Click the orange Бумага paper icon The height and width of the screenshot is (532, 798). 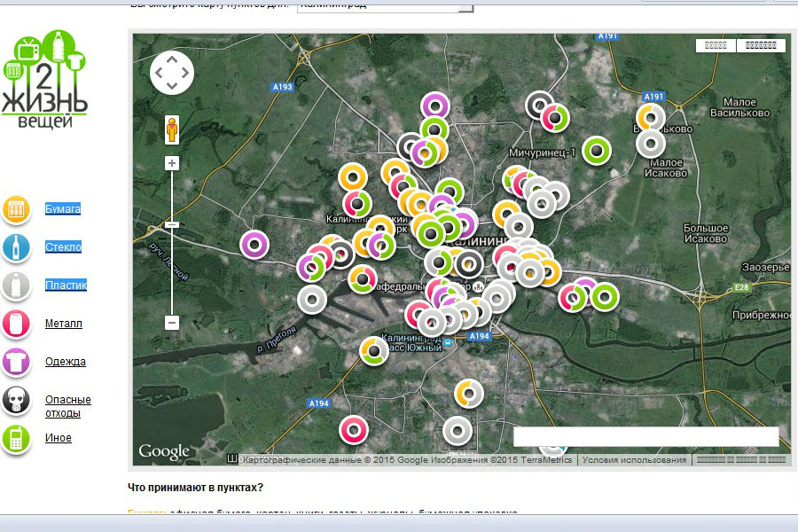coord(15,209)
